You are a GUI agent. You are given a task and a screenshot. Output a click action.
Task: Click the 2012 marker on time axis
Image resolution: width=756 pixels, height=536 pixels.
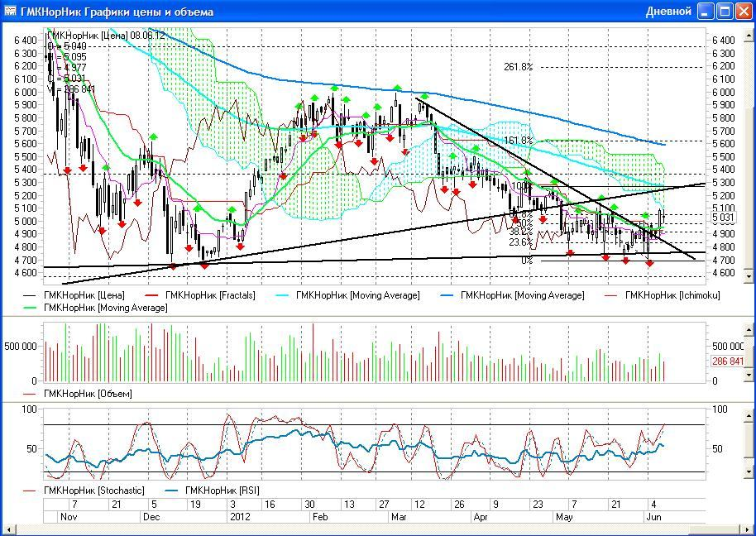237,516
